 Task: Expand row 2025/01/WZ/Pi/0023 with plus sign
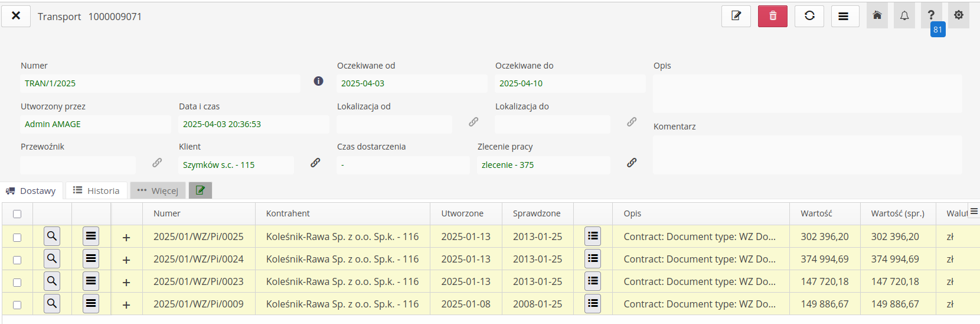coord(126,283)
